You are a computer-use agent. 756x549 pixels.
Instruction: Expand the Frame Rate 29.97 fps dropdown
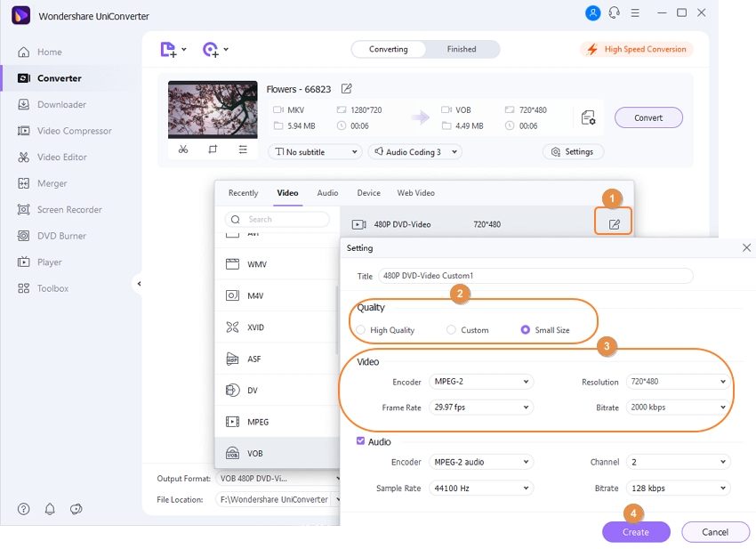click(x=481, y=408)
